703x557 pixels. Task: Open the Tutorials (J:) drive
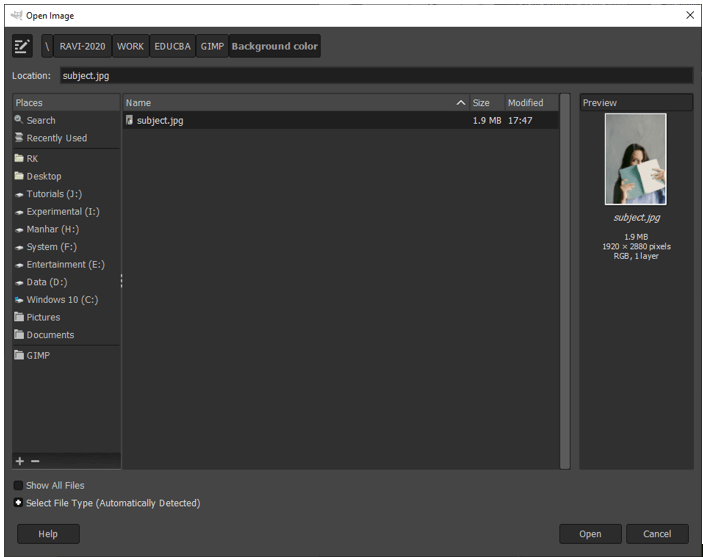coord(66,194)
